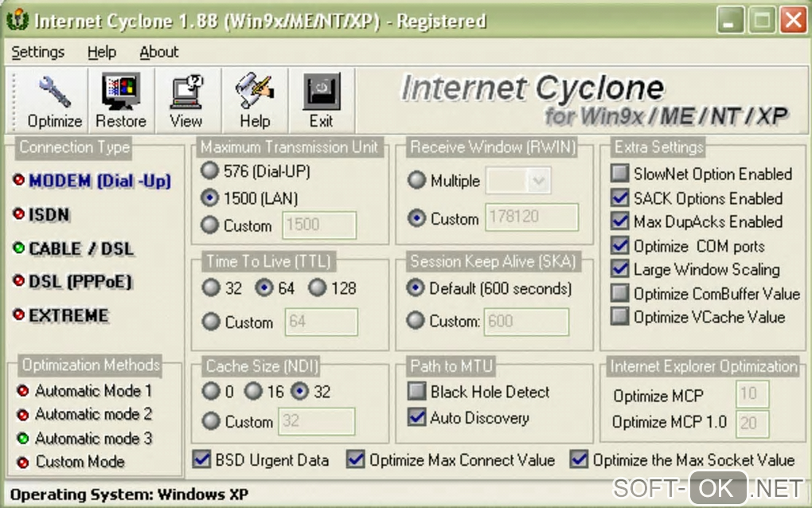This screenshot has height=508, width=812.
Task: Select Cache Size 0
Action: pos(211,391)
